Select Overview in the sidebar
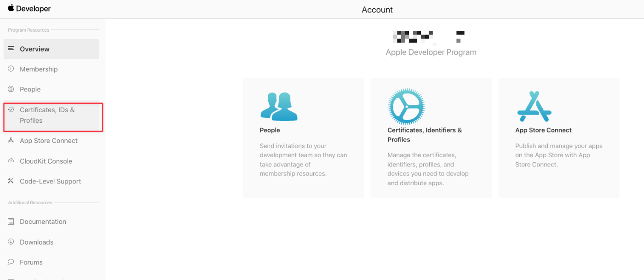The width and height of the screenshot is (644, 280). click(x=51, y=49)
